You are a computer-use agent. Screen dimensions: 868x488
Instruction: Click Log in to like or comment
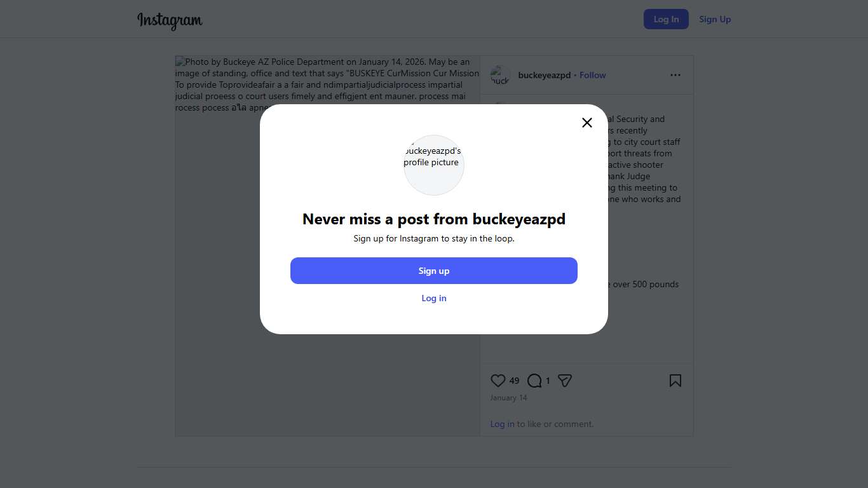pos(502,424)
